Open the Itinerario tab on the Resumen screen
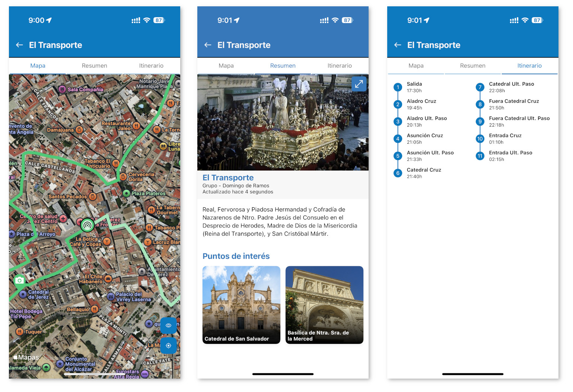 point(339,66)
